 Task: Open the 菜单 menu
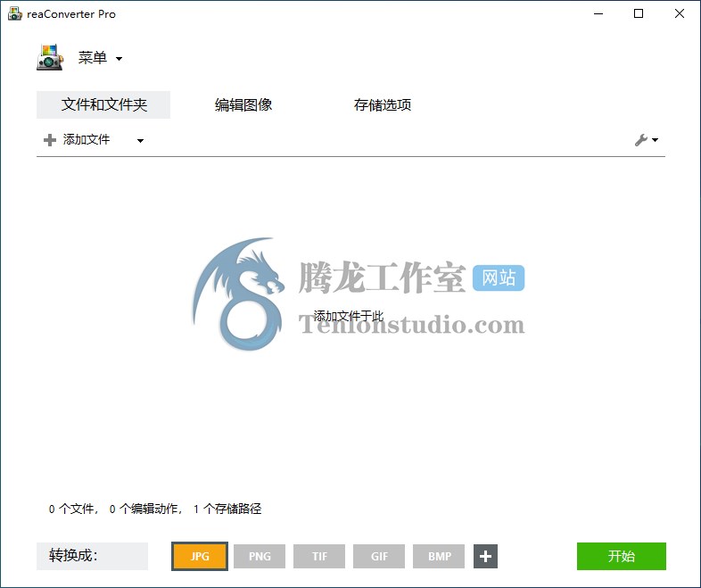pos(93,58)
